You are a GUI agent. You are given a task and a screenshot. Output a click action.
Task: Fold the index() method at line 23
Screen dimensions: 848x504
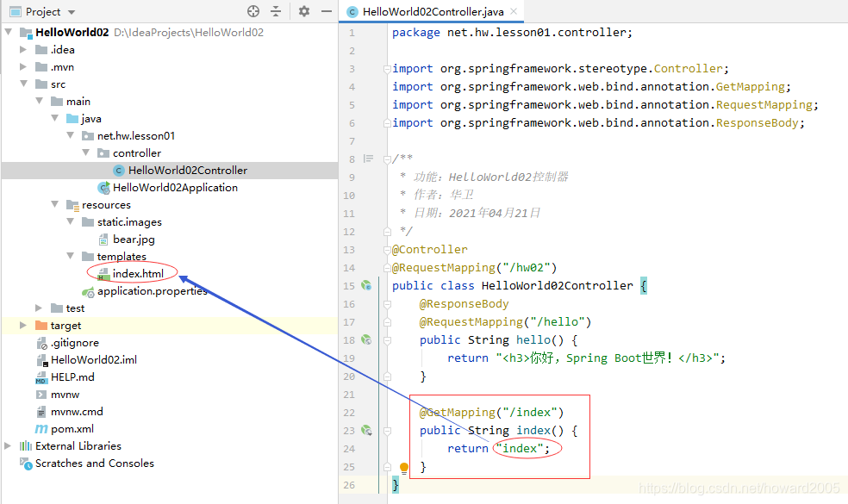click(387, 431)
